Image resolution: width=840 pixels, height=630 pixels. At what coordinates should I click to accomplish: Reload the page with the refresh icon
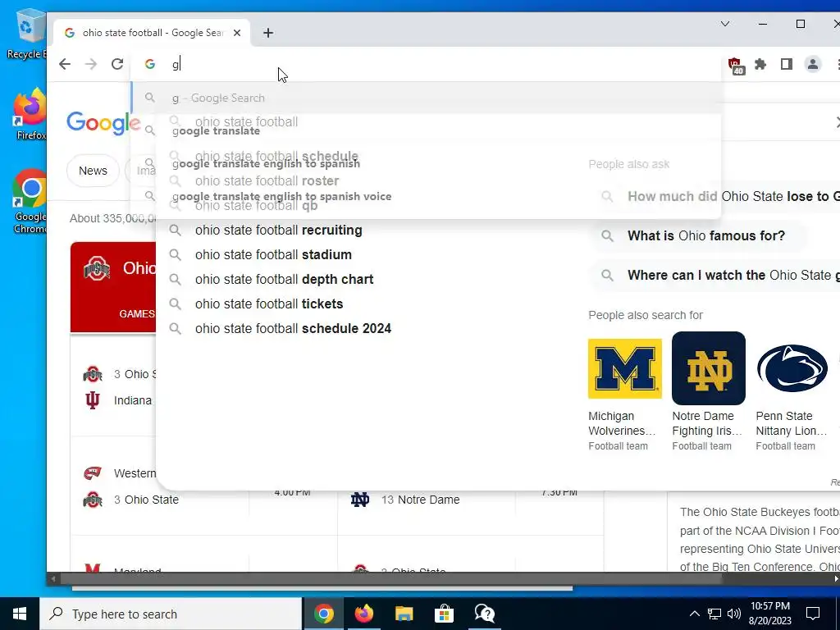pos(117,64)
